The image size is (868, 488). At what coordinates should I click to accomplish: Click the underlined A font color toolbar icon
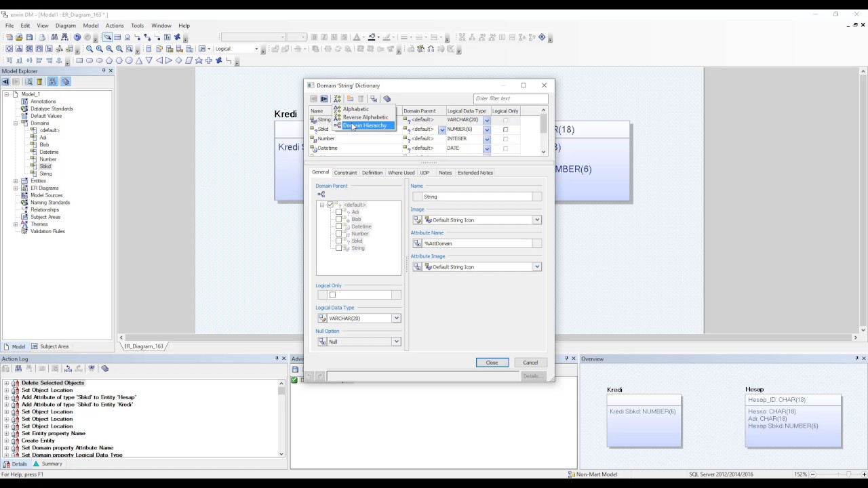[x=355, y=37]
